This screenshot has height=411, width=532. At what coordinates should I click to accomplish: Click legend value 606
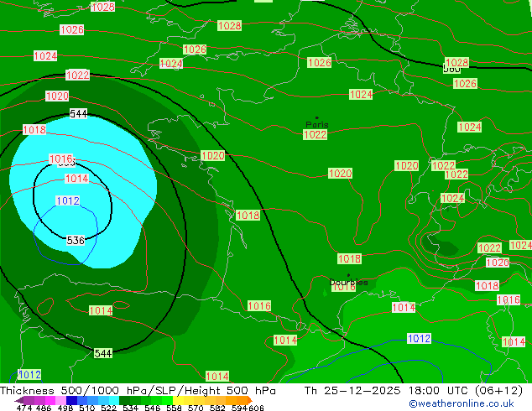pos(256,408)
